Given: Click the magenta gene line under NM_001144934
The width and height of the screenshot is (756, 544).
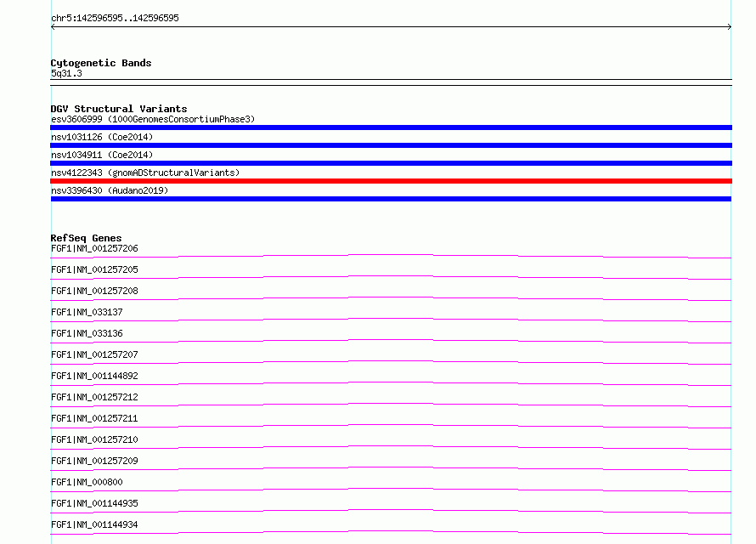Looking at the screenshot, I should (x=391, y=531).
